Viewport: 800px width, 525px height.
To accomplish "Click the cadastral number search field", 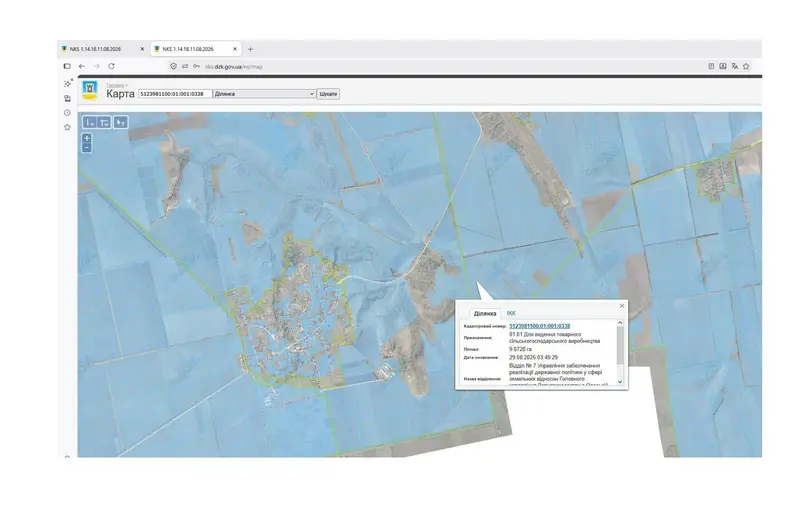I will point(175,94).
